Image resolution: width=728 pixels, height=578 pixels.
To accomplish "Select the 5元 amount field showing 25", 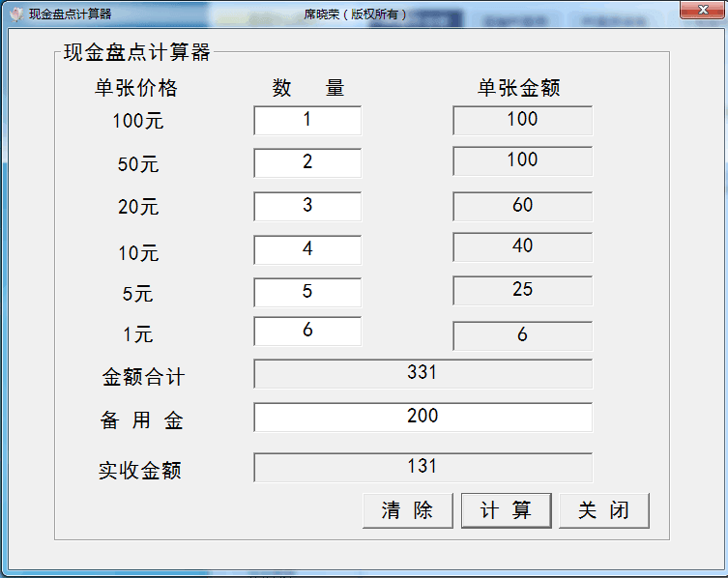I will 522,291.
